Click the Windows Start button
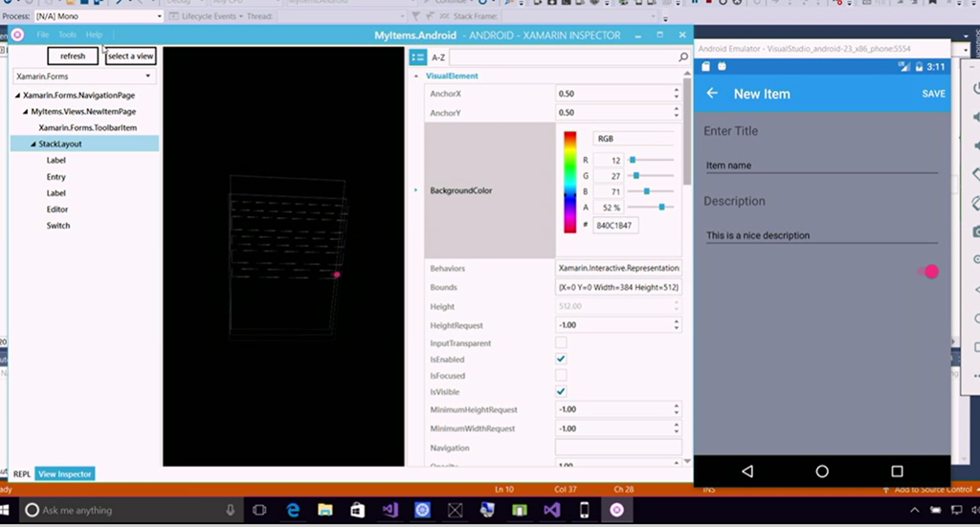The height and width of the screenshot is (527, 980). (5, 511)
